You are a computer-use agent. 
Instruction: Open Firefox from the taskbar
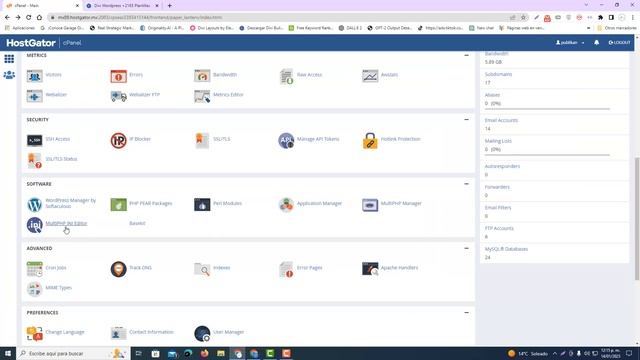[x=204, y=353]
